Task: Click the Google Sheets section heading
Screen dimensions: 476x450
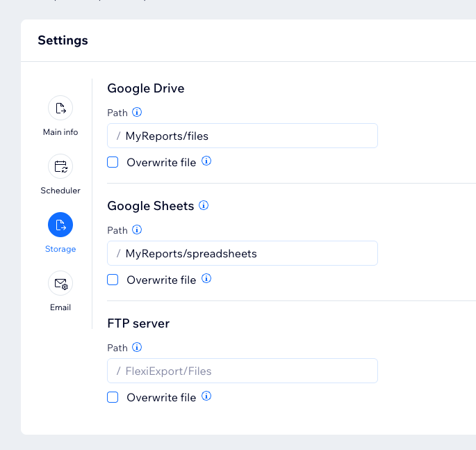Action: click(x=151, y=206)
